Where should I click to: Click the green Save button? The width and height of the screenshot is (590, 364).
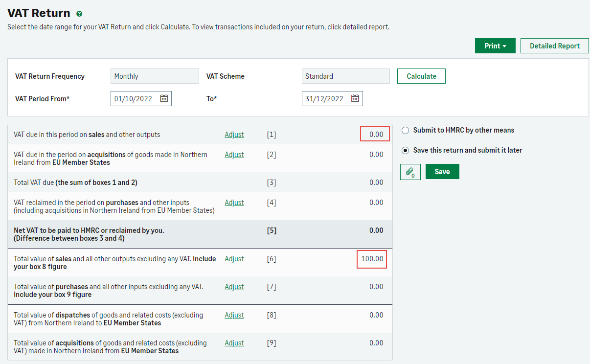442,172
